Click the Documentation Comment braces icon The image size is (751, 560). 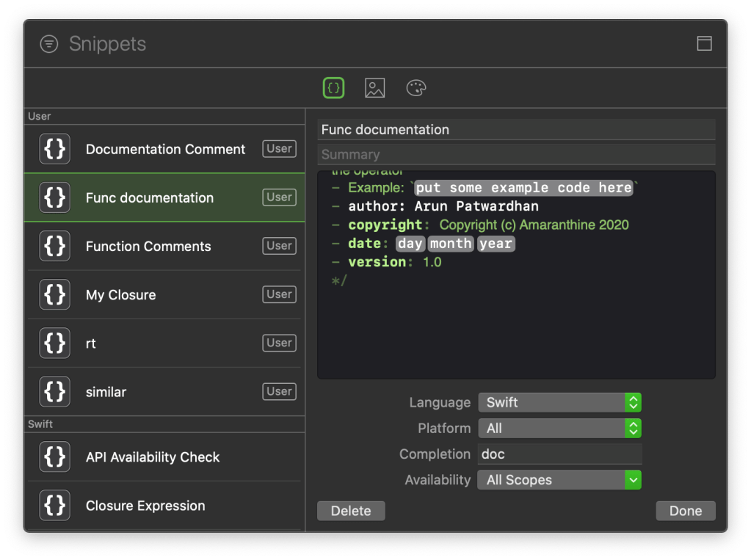click(x=55, y=149)
